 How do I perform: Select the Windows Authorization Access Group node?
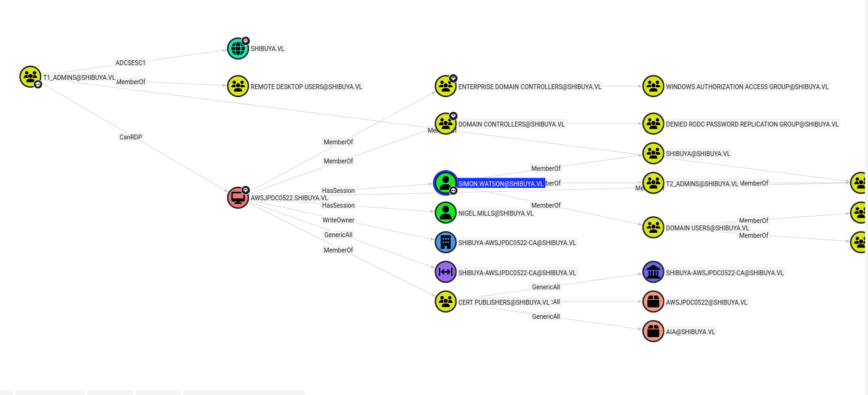[x=653, y=86]
